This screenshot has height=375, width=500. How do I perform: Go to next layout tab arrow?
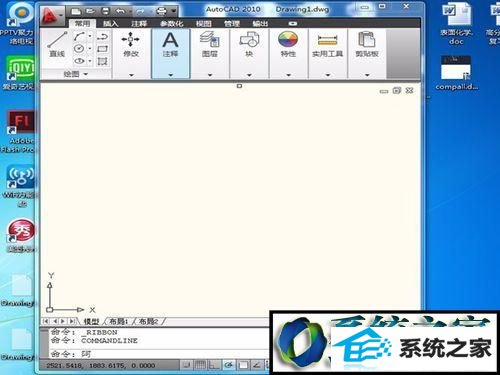pos(63,321)
